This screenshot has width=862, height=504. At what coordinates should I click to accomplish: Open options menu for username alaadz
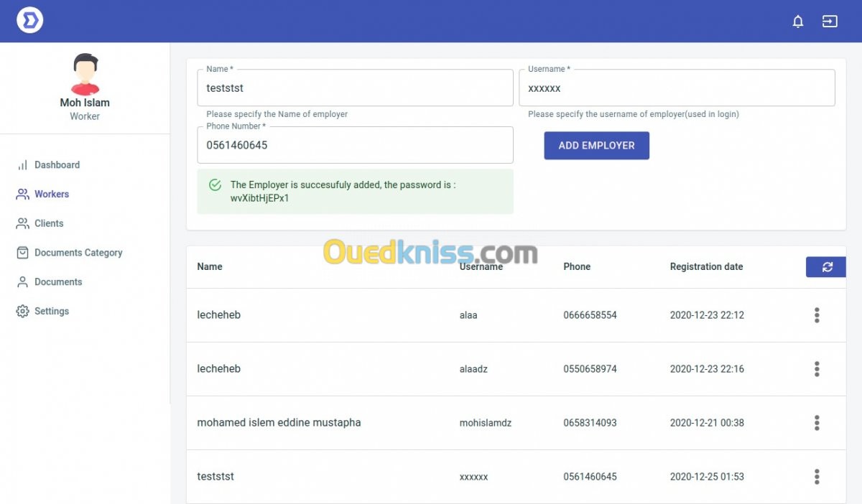[817, 369]
